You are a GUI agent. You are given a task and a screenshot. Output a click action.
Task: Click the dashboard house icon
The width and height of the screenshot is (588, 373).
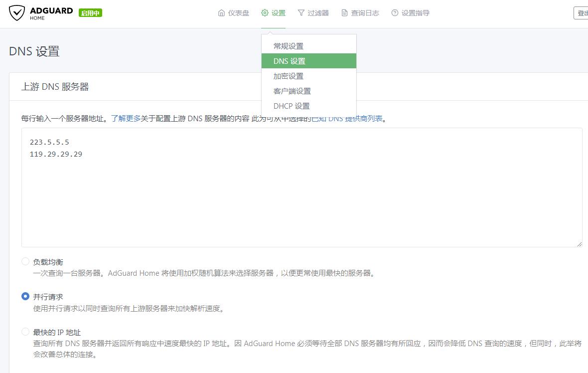(221, 13)
